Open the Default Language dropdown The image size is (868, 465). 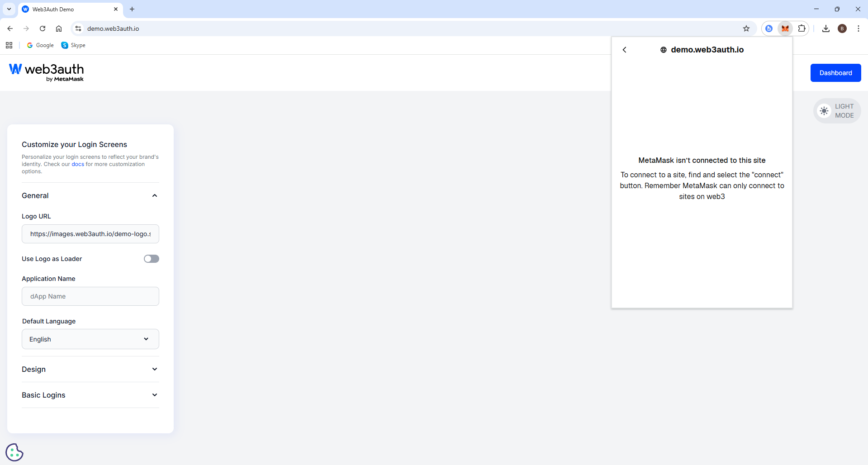click(90, 339)
